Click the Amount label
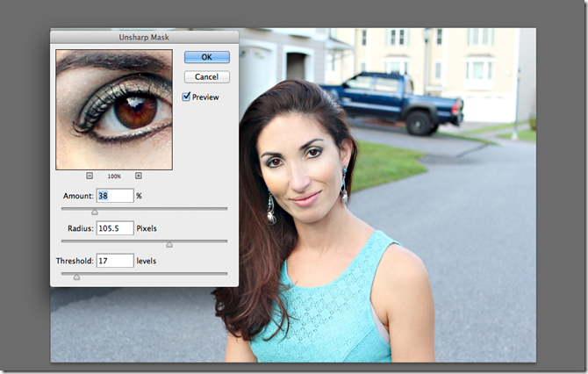 coord(78,196)
